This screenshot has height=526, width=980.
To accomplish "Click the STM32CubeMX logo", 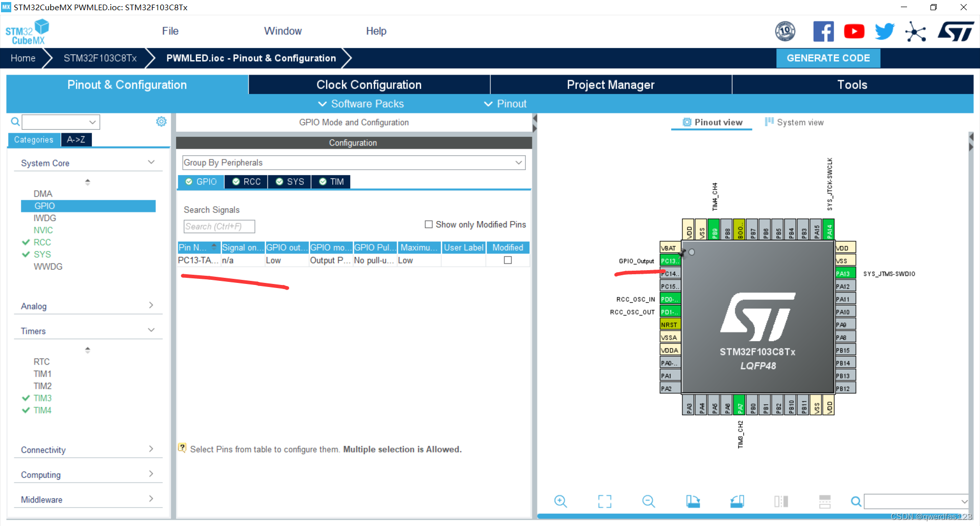I will [x=27, y=32].
